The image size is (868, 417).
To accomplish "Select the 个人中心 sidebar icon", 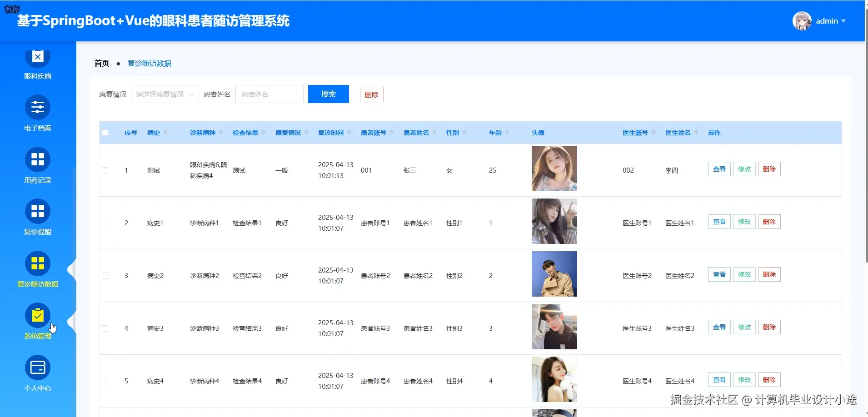I will point(38,367).
